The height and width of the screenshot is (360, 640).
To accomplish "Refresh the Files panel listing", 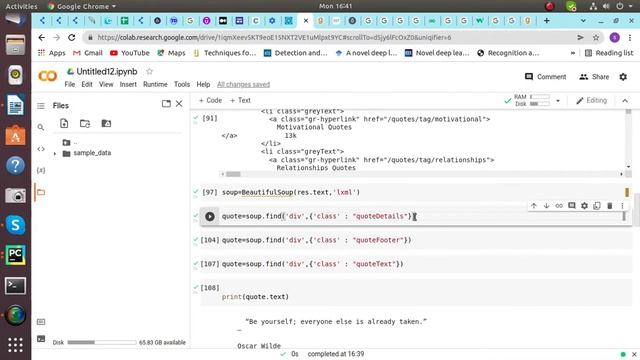I will point(85,123).
